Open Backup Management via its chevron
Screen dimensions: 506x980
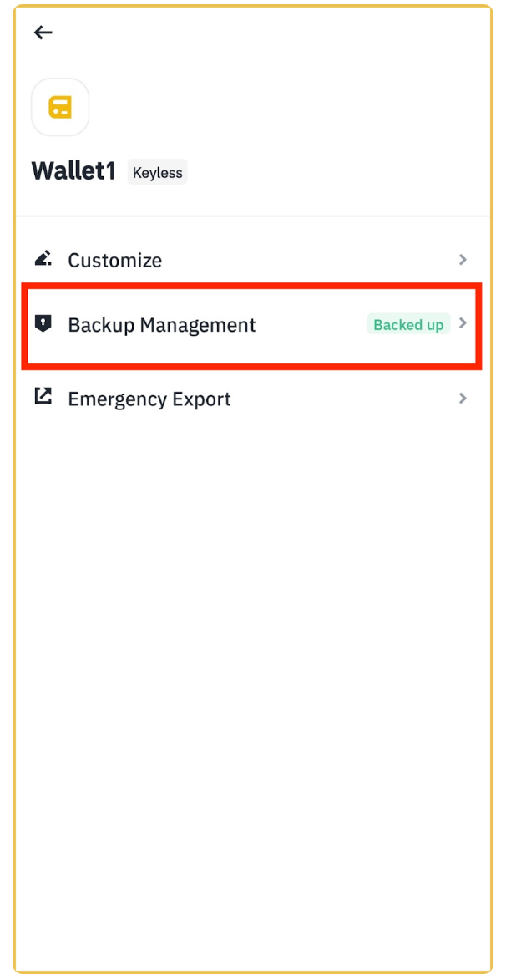(463, 323)
